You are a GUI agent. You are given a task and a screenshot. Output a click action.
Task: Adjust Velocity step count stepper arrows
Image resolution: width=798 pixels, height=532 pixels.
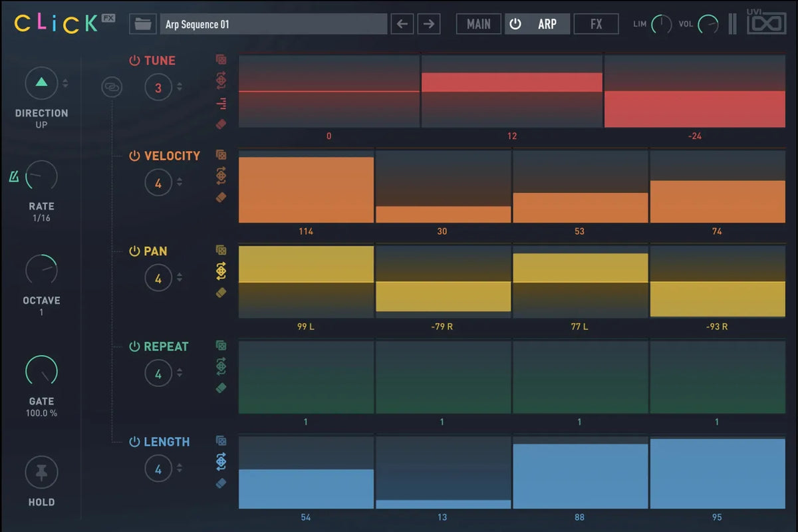click(180, 182)
